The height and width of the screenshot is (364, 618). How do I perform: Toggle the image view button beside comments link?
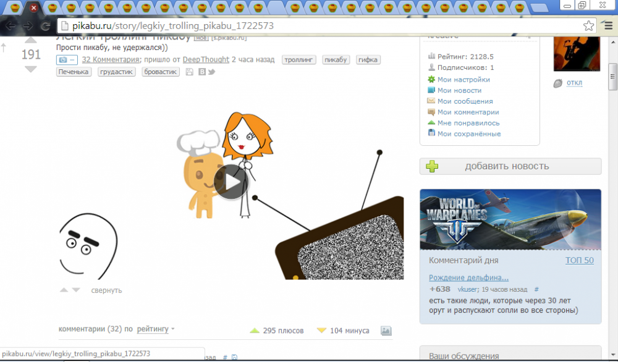click(67, 60)
